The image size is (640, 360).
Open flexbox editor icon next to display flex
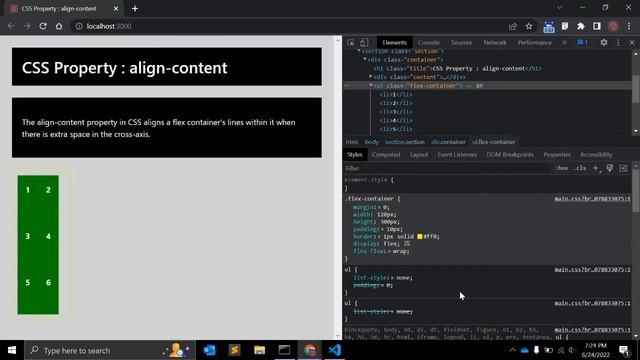tap(407, 244)
